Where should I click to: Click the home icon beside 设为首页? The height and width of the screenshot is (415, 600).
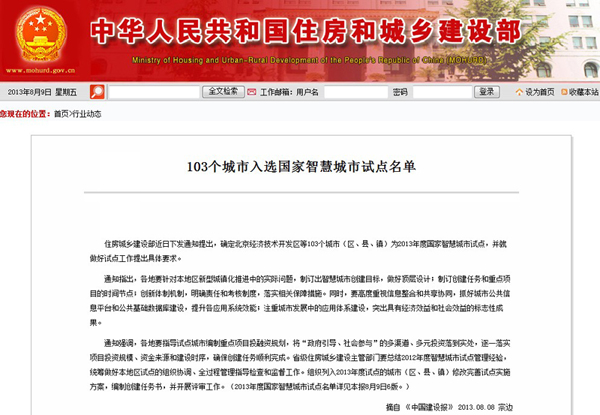click(x=519, y=92)
